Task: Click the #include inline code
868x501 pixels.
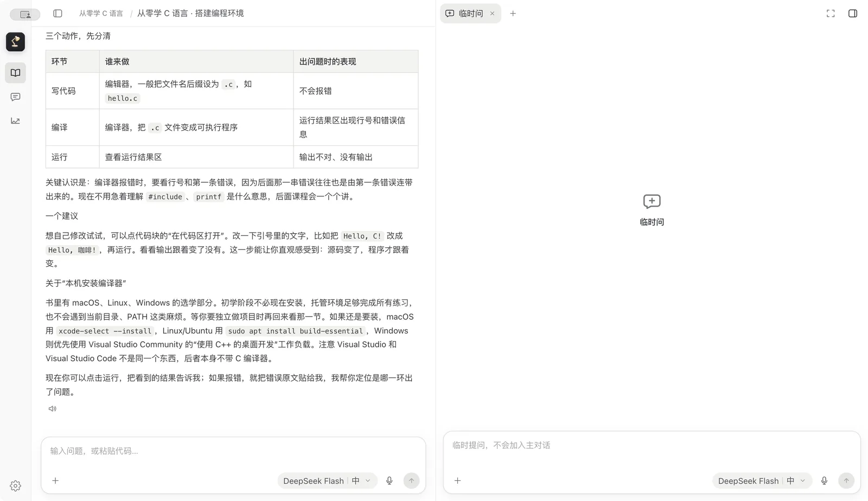Action: point(165,197)
